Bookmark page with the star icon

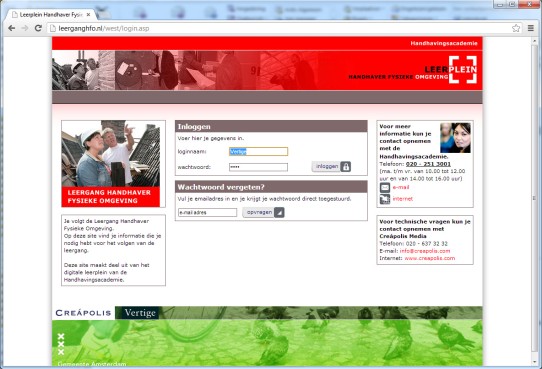(516, 28)
